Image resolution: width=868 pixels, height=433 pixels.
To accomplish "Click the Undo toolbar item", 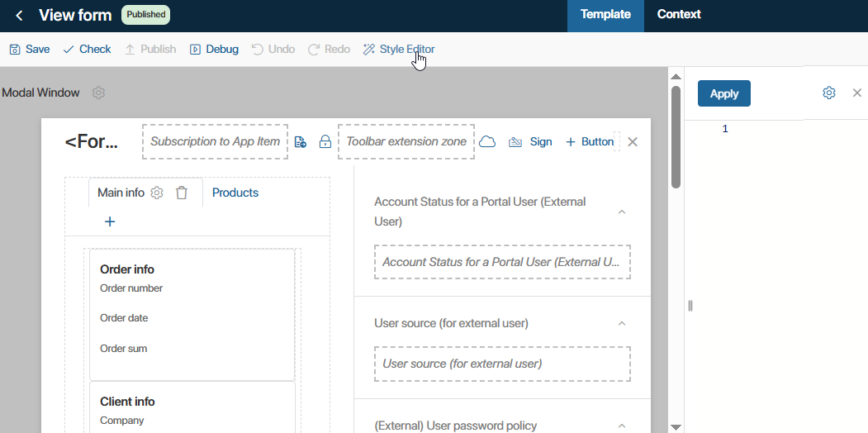I will 273,50.
